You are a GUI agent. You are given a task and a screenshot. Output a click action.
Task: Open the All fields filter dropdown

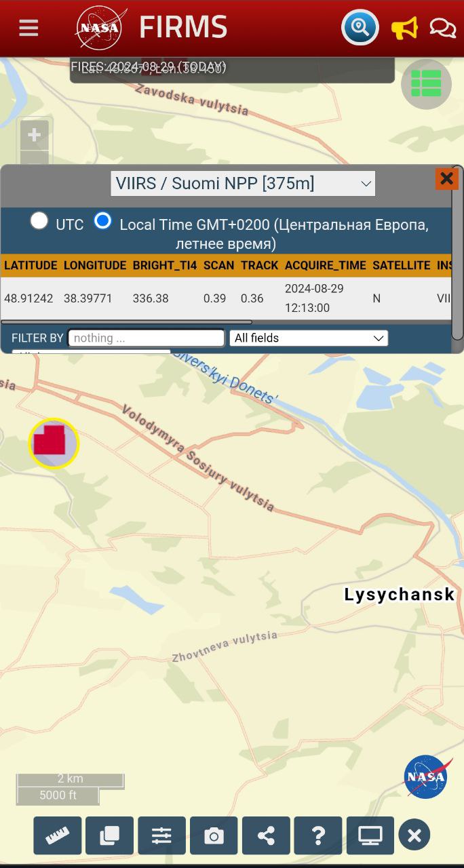click(x=309, y=338)
